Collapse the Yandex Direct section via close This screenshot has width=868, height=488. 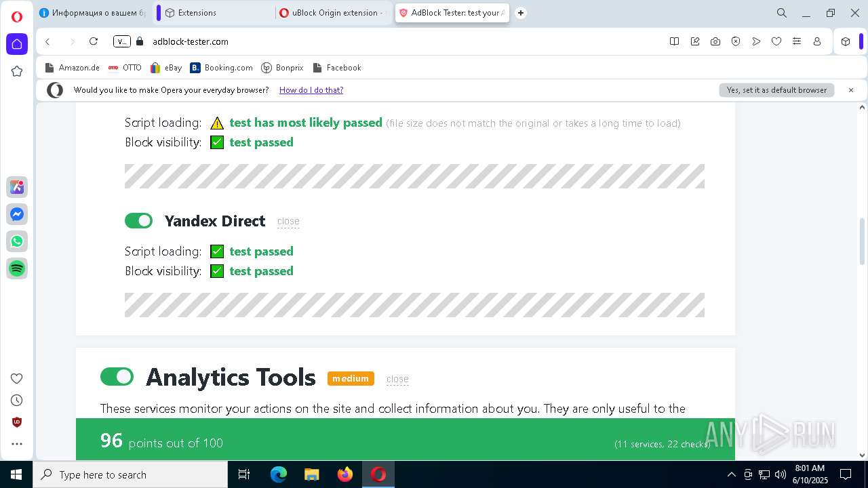[x=288, y=221]
